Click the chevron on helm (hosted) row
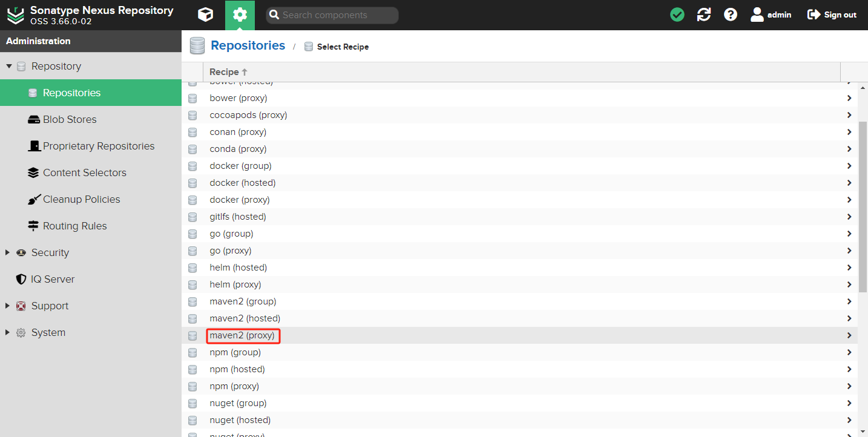The height and width of the screenshot is (437, 868). click(x=849, y=268)
